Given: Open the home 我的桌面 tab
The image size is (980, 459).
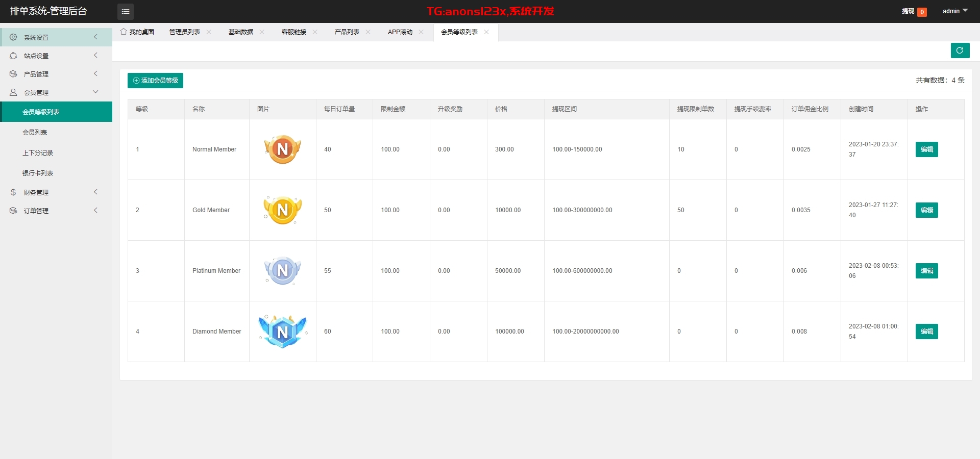Looking at the screenshot, I should [137, 32].
